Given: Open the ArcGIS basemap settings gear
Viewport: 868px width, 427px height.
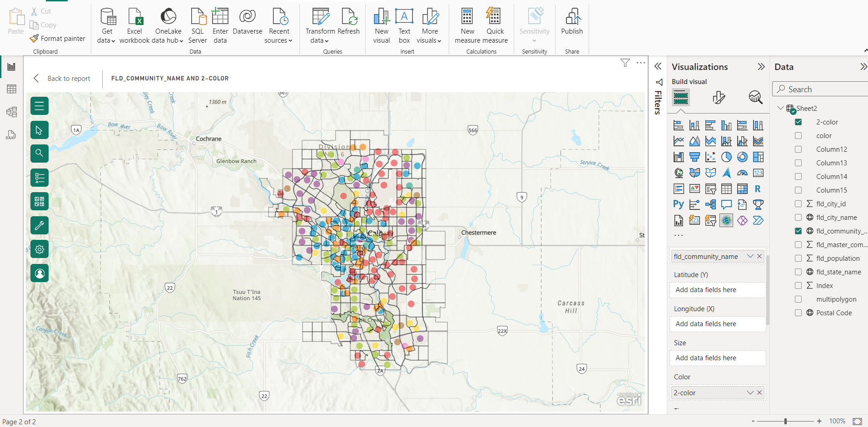Looking at the screenshot, I should coord(40,249).
